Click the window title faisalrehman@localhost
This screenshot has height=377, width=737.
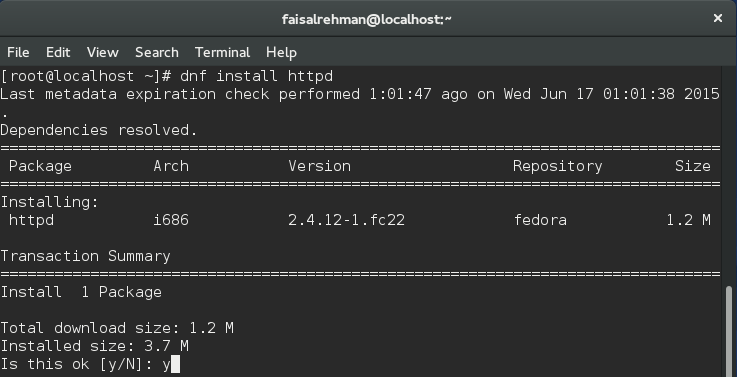point(367,19)
